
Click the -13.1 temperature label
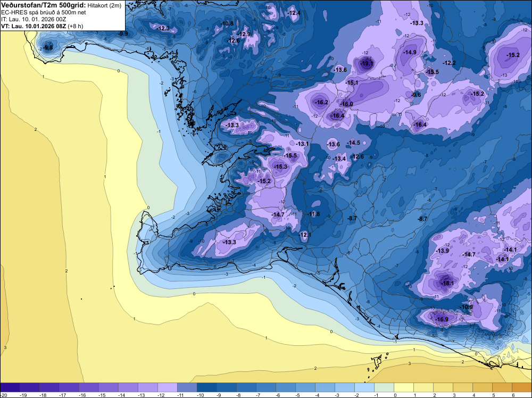click(302, 144)
